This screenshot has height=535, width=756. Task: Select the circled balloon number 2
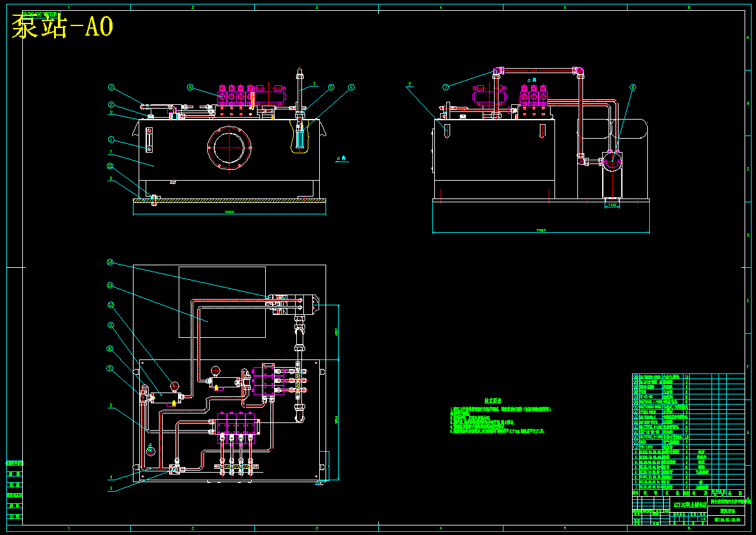tap(111, 105)
